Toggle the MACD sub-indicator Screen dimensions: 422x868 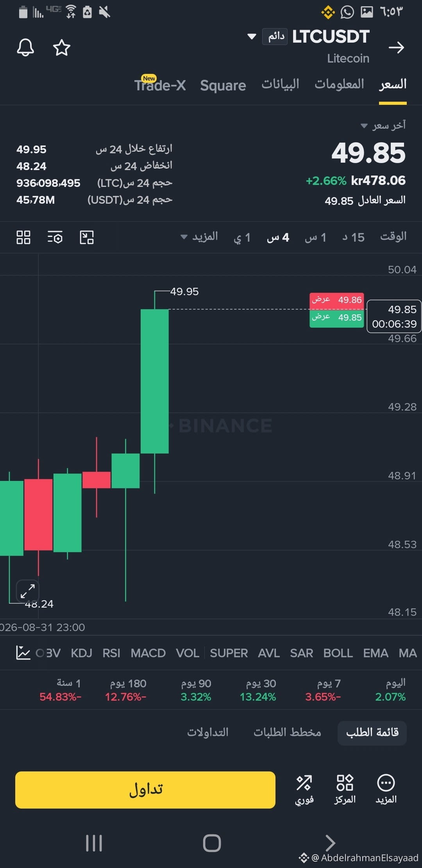point(148,653)
